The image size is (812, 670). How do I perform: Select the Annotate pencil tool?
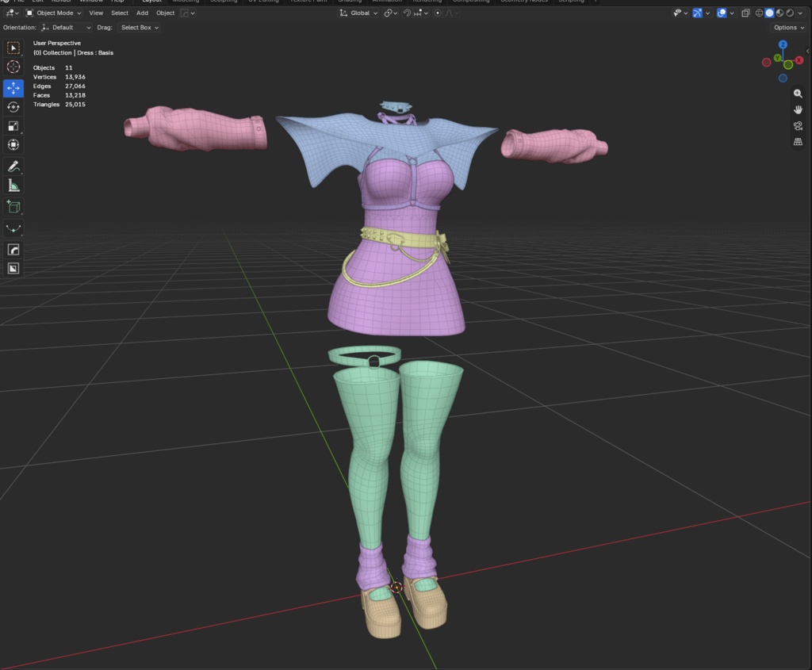[13, 167]
